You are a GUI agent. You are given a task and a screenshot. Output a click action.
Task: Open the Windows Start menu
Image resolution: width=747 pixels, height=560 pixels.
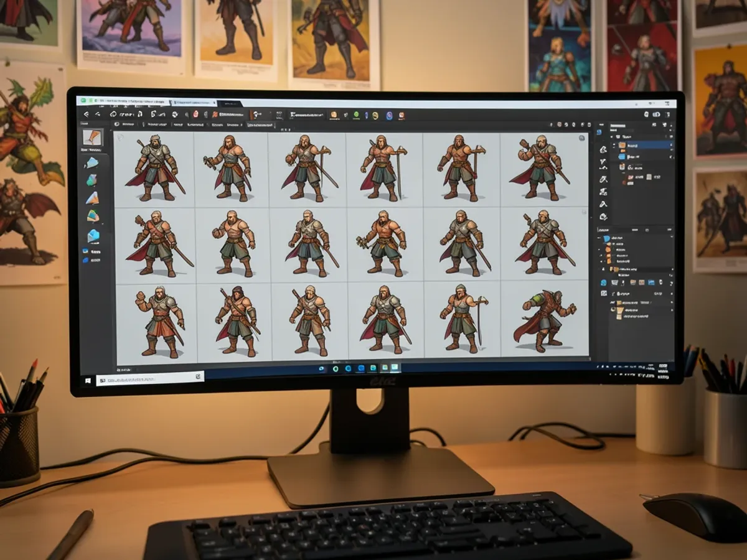pos(88,380)
